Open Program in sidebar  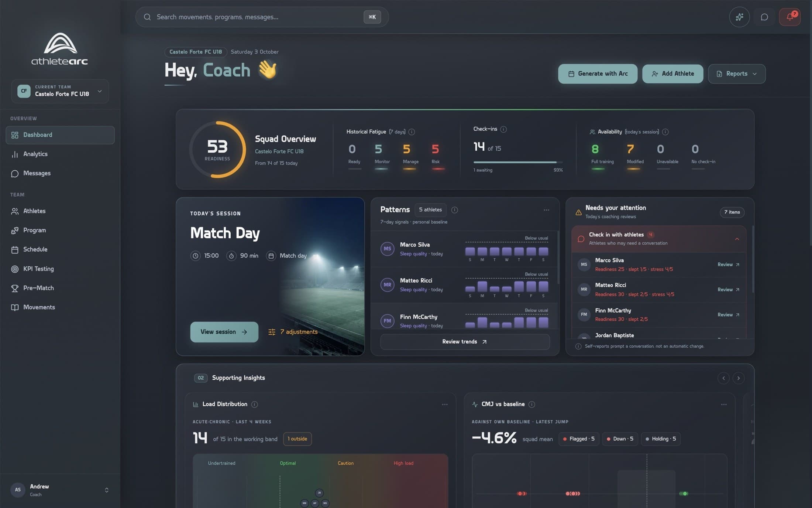pos(60,230)
